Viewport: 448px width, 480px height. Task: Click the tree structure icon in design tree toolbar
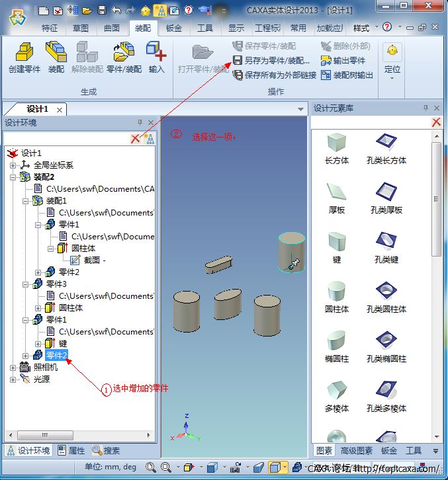150,139
